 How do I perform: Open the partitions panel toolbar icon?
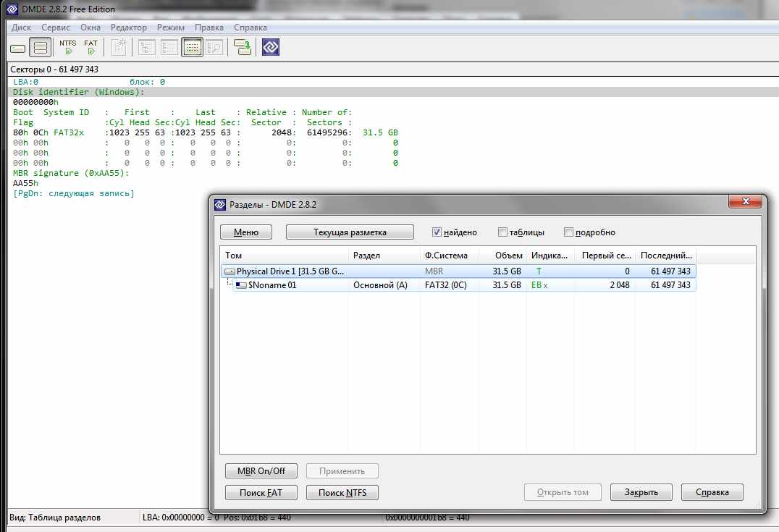coord(41,48)
